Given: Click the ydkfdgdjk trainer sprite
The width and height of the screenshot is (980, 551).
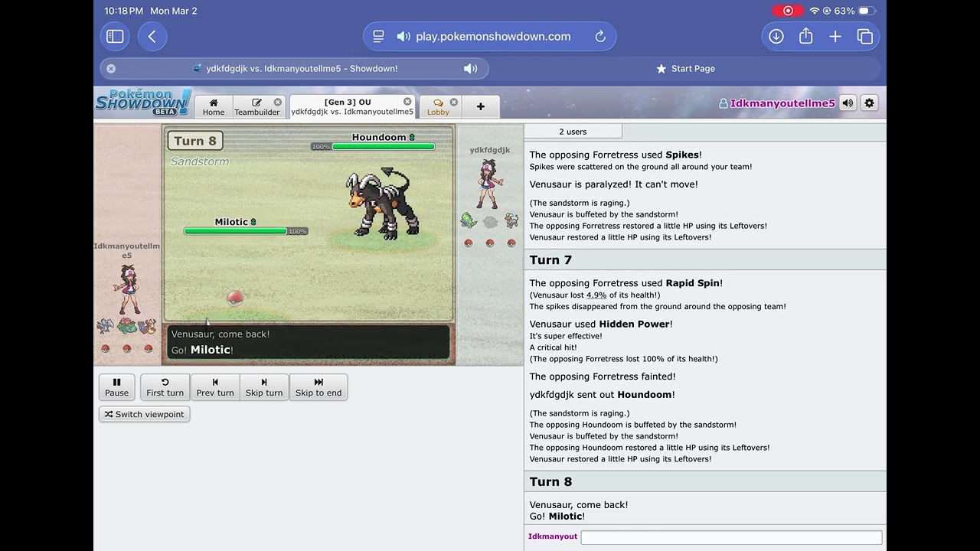Looking at the screenshot, I should 489,184.
